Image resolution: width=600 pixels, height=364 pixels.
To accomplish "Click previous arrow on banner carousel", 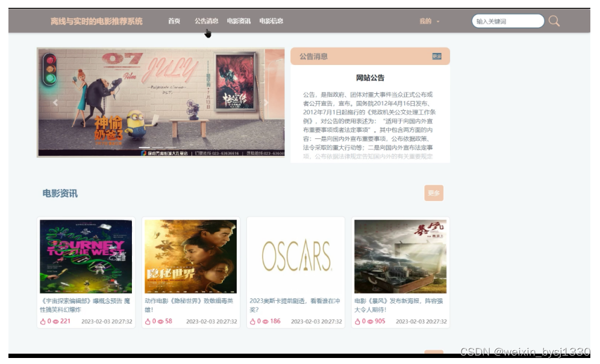I will tap(55, 102).
